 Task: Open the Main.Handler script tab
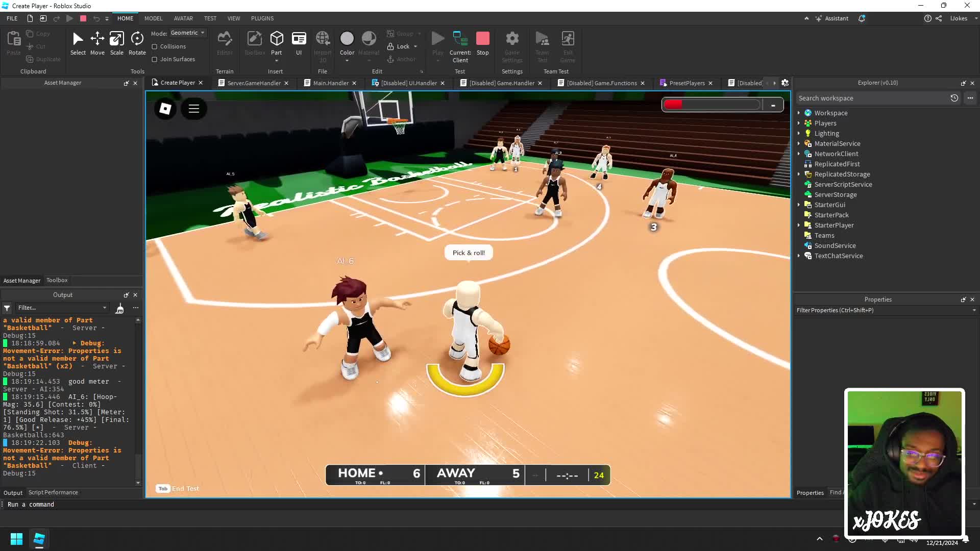pos(331,83)
